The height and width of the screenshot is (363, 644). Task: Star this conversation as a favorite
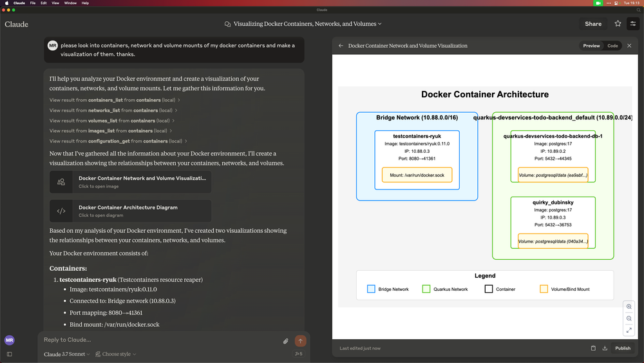[618, 24]
